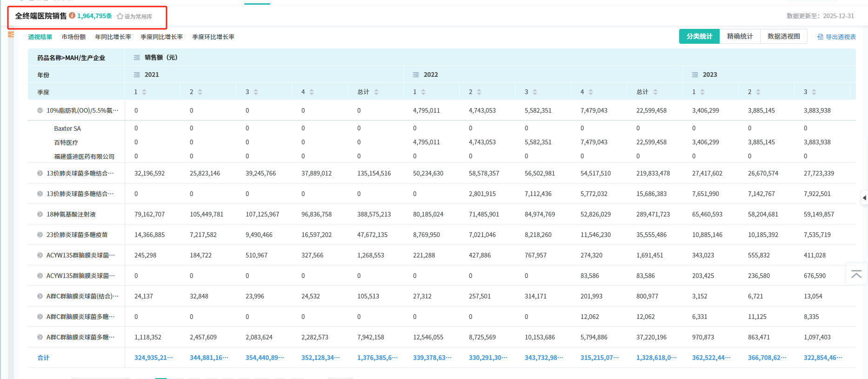Viewport: 868px width, 379px height.
Task: Collapse the 销售额（元） header group icon
Action: pos(137,58)
